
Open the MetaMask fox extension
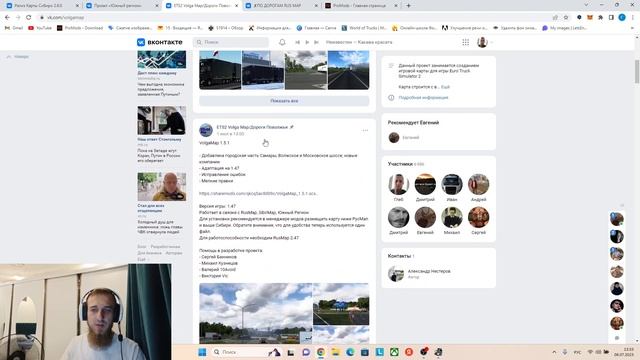pos(590,18)
